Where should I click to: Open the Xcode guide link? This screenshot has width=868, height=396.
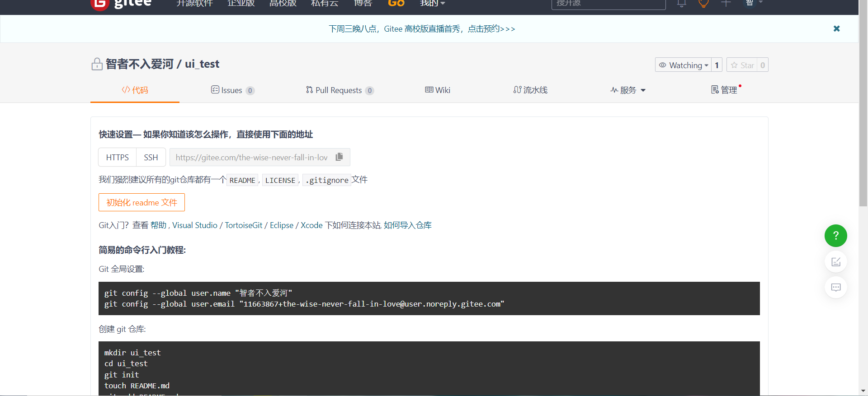pyautogui.click(x=312, y=225)
